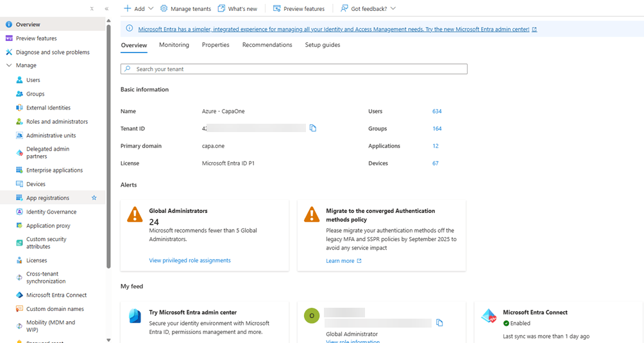This screenshot has width=644, height=343.
Task: Open the Groups count 164 link
Action: 437,128
